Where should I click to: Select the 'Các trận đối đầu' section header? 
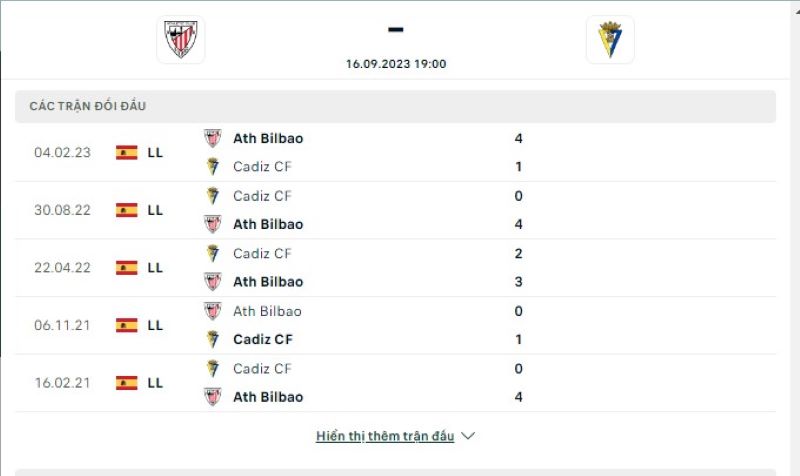pyautogui.click(x=88, y=106)
